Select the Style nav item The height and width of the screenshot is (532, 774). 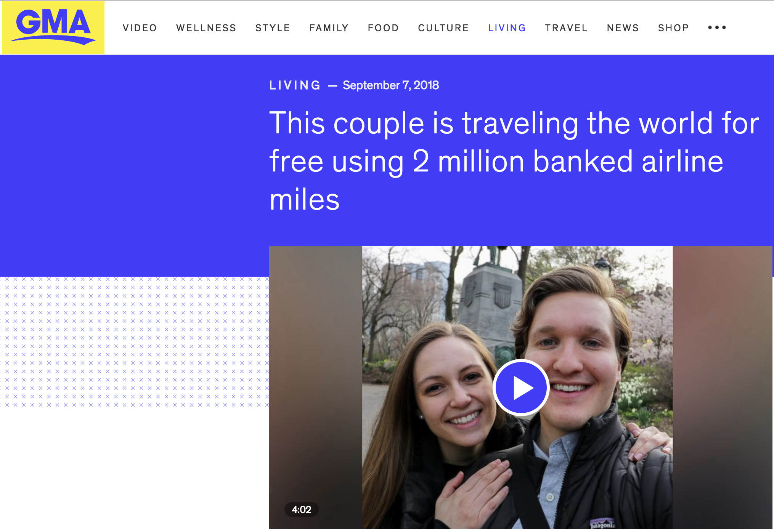pos(273,28)
